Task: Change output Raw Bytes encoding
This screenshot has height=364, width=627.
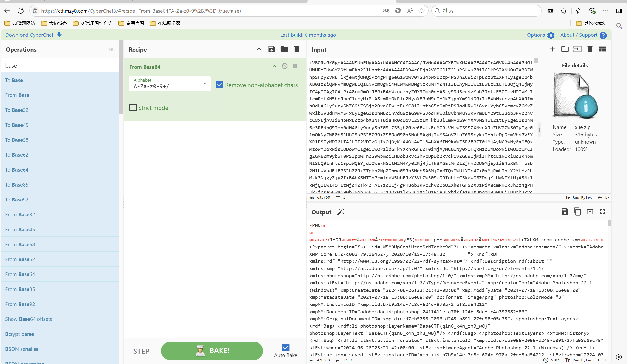Action: tap(578, 360)
